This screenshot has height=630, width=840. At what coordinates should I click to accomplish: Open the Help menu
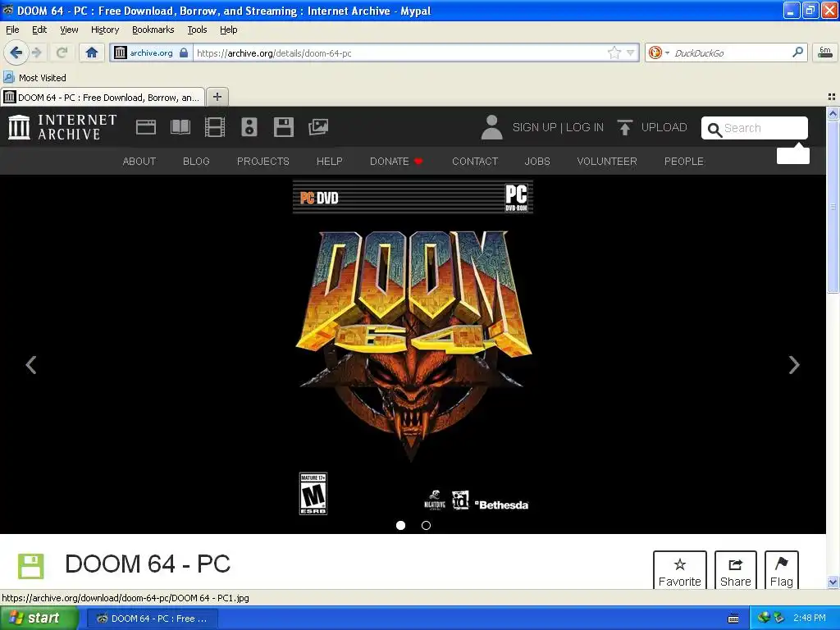click(228, 30)
